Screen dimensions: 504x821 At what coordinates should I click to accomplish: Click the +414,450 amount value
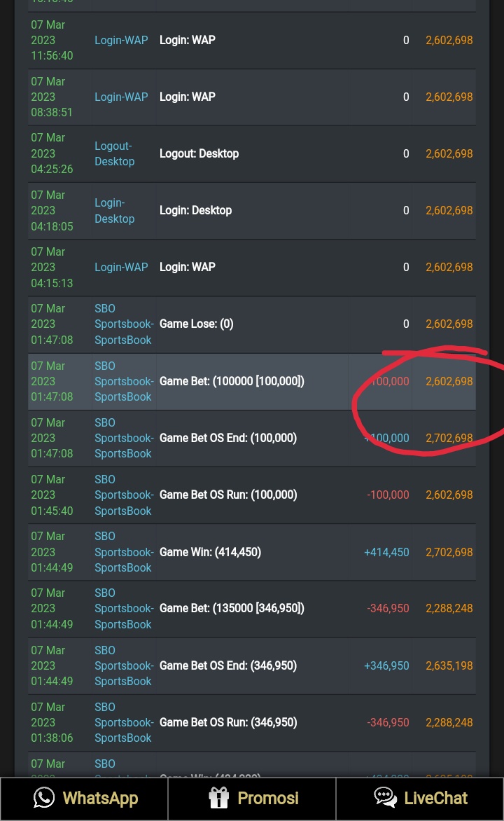[386, 552]
